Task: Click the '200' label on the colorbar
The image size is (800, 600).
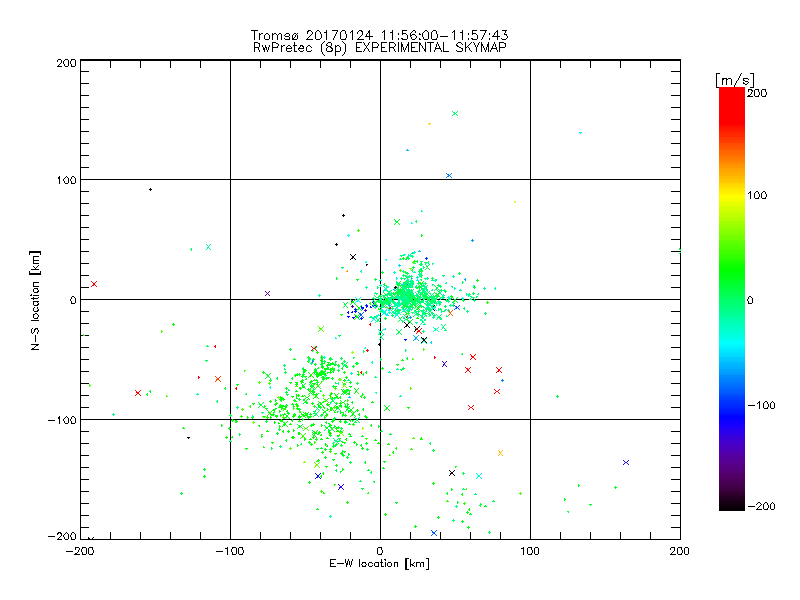Action: (757, 93)
